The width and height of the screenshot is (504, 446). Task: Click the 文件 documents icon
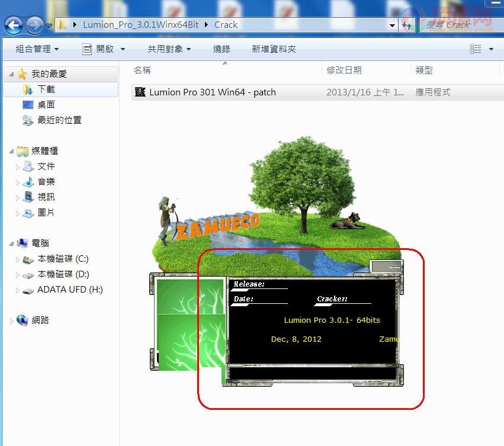click(x=28, y=166)
